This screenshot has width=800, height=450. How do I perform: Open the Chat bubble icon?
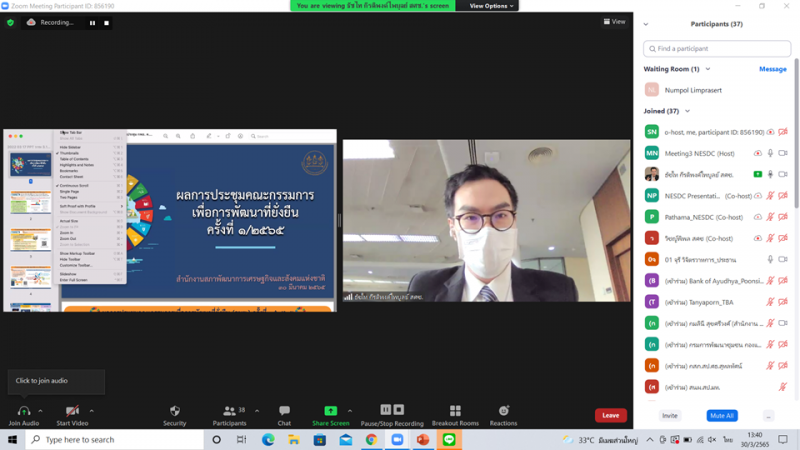coord(284,411)
